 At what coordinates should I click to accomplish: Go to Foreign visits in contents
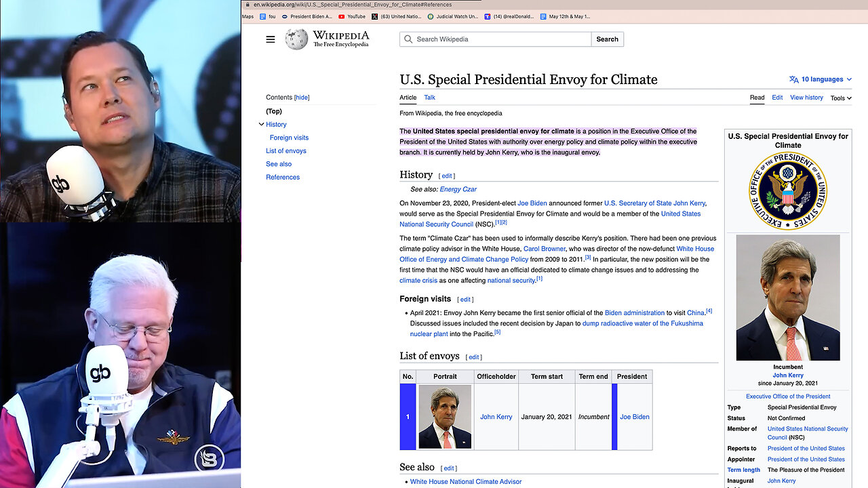click(289, 138)
